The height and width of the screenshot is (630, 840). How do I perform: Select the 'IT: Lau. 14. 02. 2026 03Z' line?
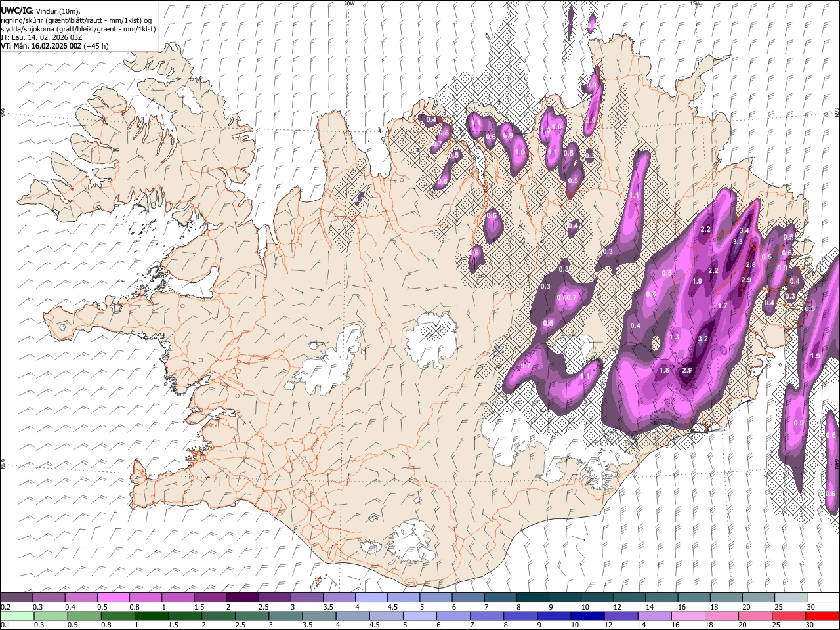pyautogui.click(x=41, y=37)
